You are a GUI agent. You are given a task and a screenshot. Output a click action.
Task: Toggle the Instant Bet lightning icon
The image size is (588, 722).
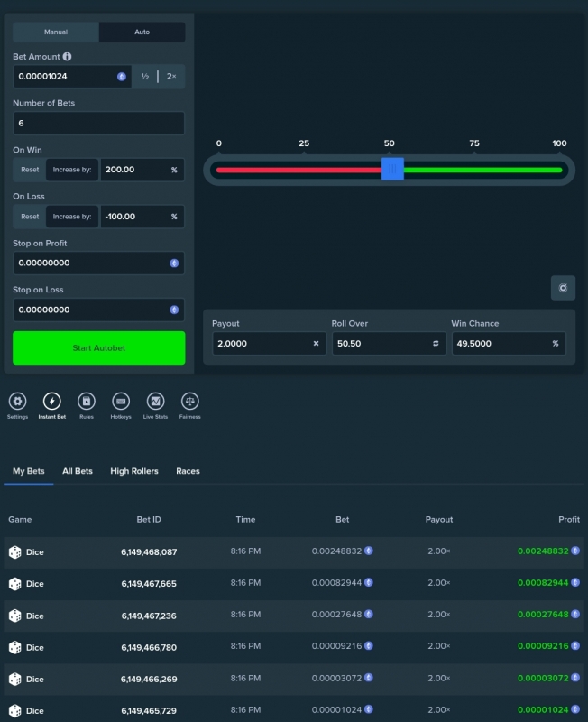52,401
